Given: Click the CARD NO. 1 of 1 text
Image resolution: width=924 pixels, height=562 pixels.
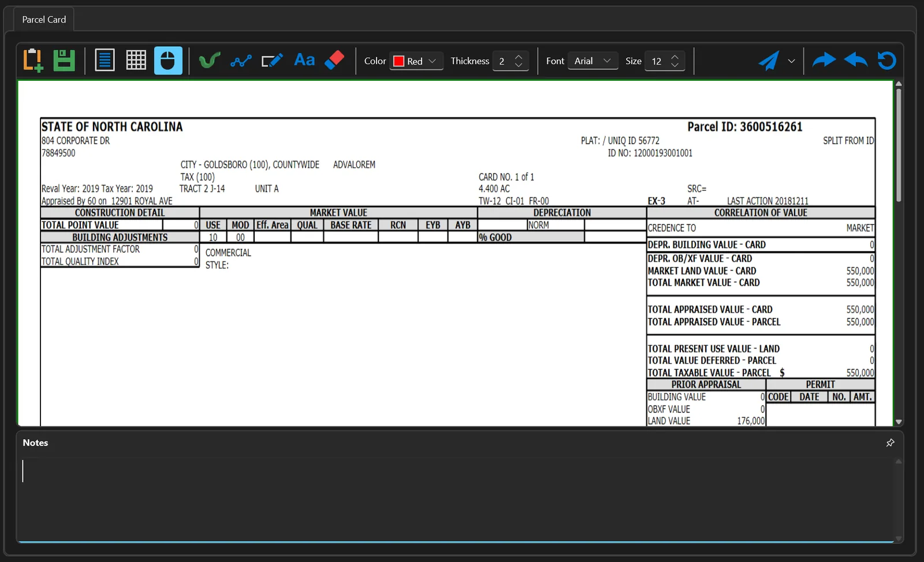Looking at the screenshot, I should pyautogui.click(x=506, y=177).
